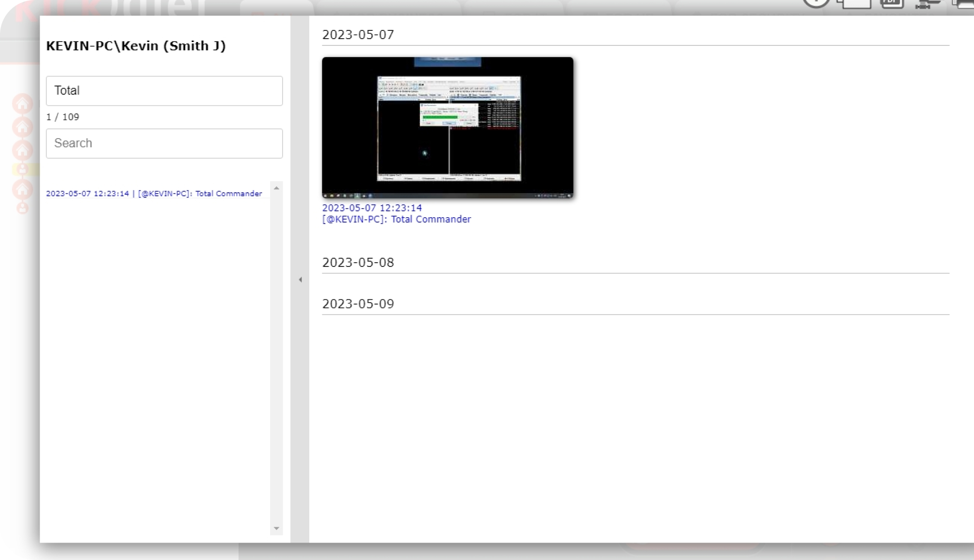Collapse the left panel using the splitter arrow
Image resolution: width=974 pixels, height=560 pixels.
(300, 280)
